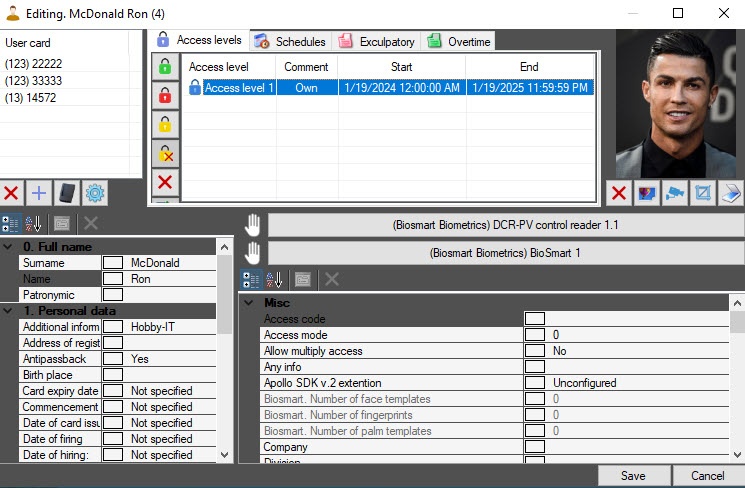Image resolution: width=745 pixels, height=488 pixels.
Task: Click the Misc grid scroll down arrow
Action: tap(737, 455)
